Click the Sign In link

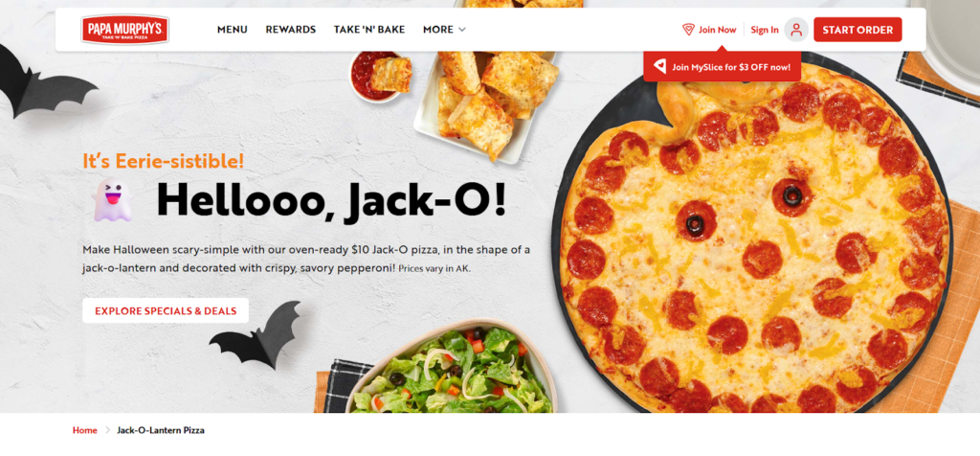pos(765,30)
